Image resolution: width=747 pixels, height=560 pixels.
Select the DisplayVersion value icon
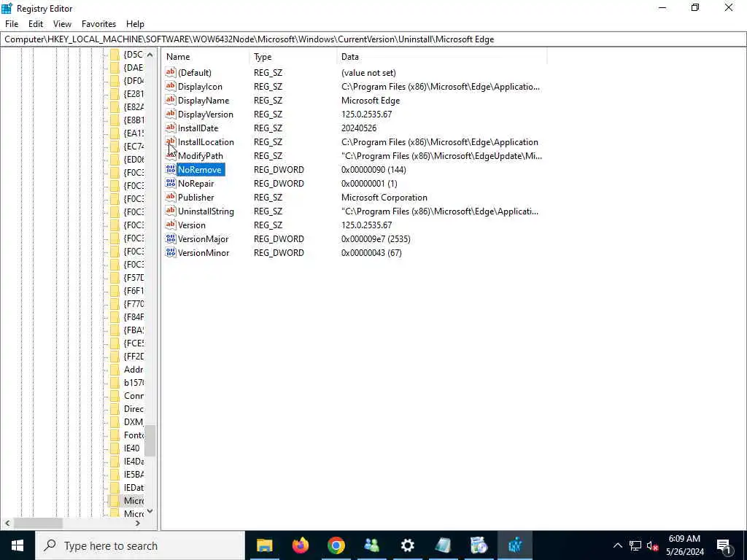click(171, 114)
